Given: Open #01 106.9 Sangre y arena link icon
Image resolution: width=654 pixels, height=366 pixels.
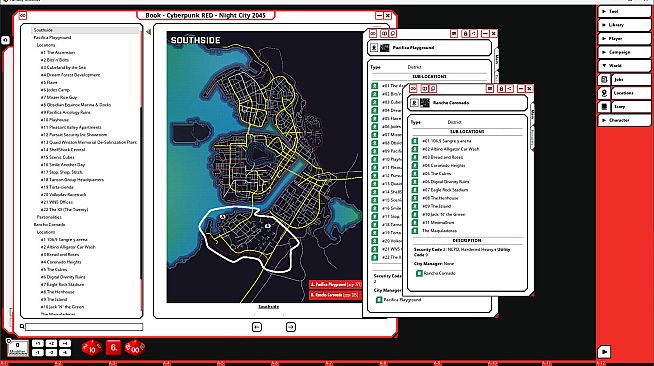Looking at the screenshot, I should pos(415,141).
